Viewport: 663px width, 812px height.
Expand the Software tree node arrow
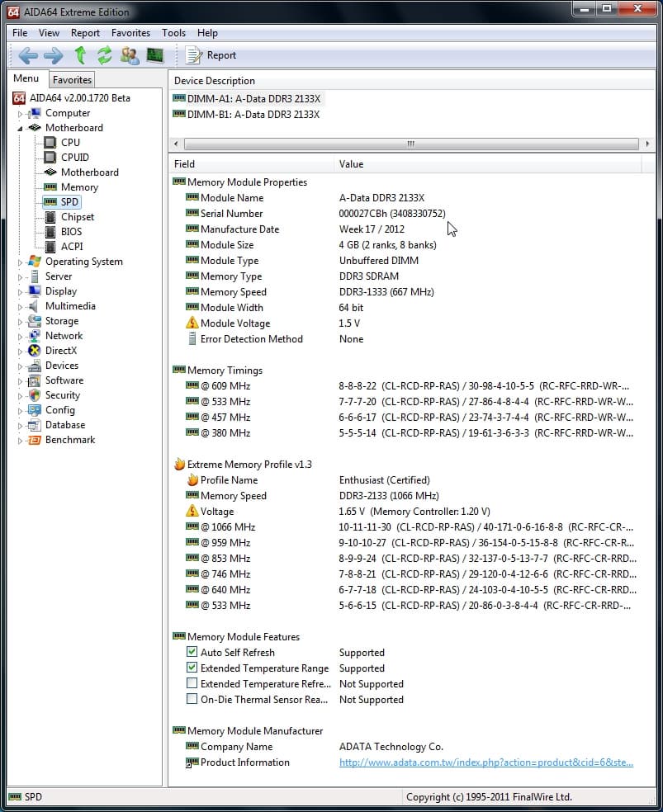tap(20, 380)
